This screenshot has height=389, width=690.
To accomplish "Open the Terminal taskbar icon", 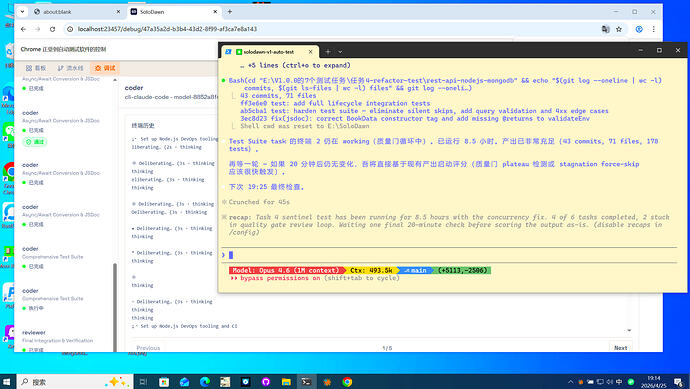I will 307,382.
